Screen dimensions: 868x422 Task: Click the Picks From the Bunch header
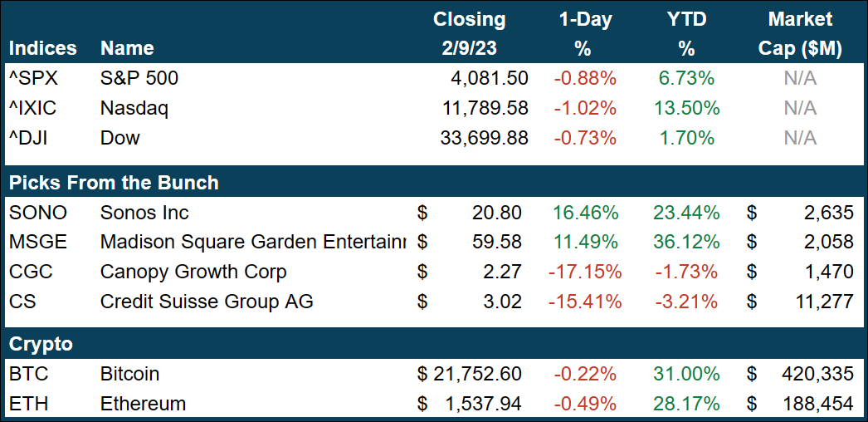[114, 183]
